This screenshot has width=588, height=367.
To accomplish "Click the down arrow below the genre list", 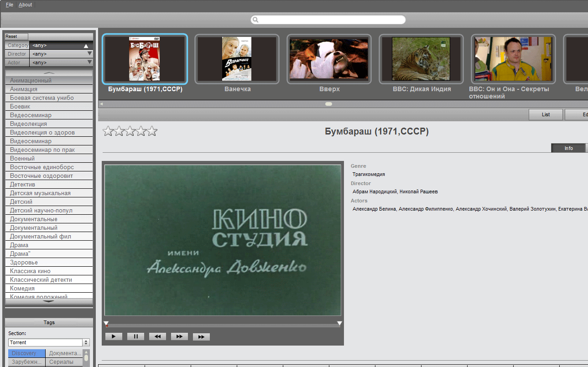I will [49, 301].
